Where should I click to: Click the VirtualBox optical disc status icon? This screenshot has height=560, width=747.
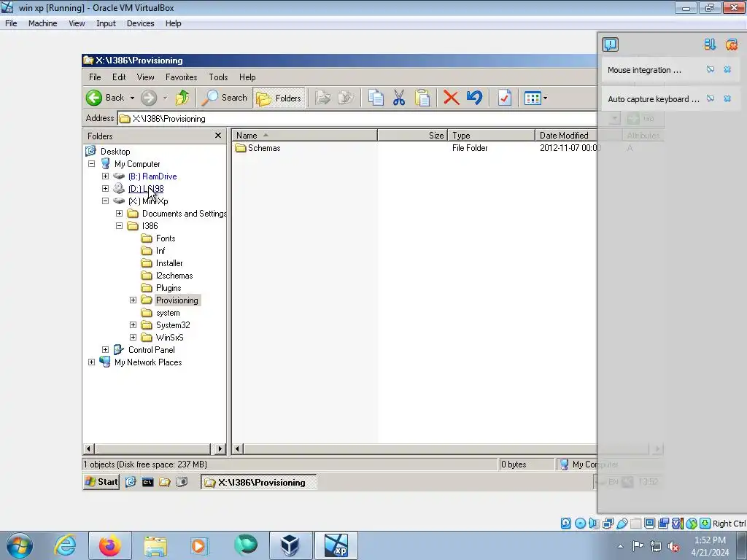point(580,524)
